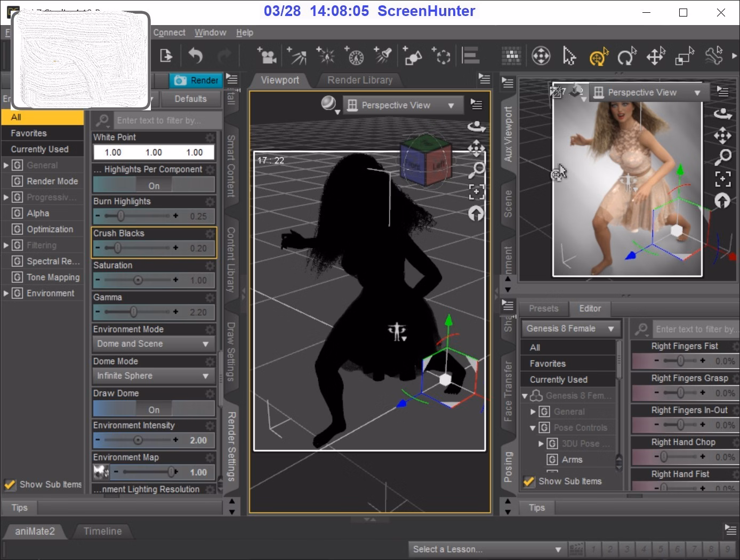Open the Window menu

(x=210, y=33)
